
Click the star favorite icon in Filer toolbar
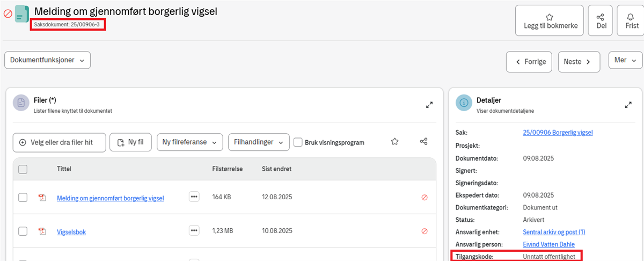coord(395,142)
